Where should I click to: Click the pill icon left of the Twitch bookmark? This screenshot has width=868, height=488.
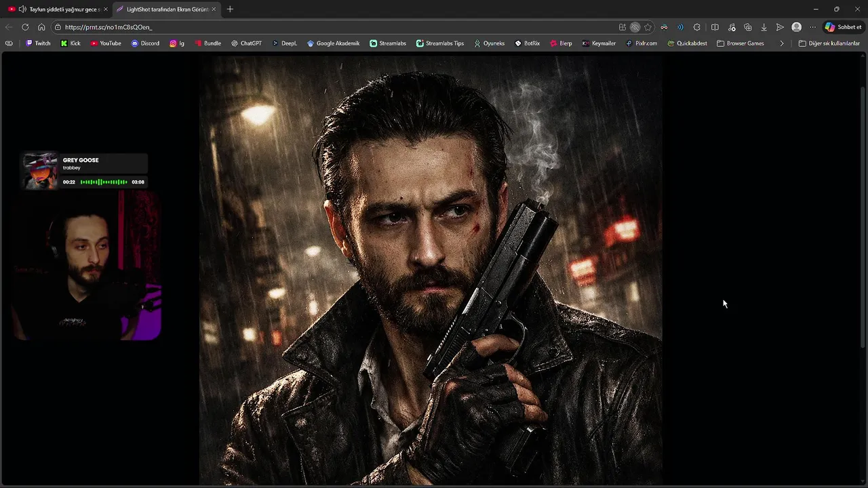9,43
